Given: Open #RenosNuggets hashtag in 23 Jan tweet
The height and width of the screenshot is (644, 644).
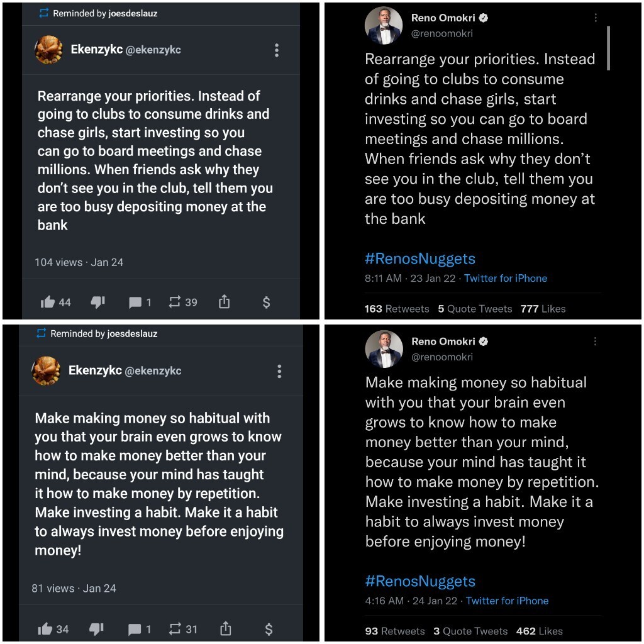Looking at the screenshot, I should [x=419, y=258].
